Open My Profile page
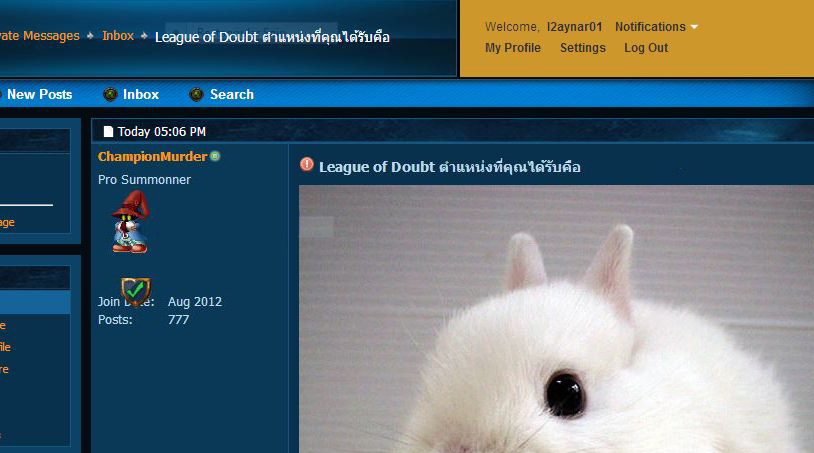The width and height of the screenshot is (814, 453). tap(513, 48)
